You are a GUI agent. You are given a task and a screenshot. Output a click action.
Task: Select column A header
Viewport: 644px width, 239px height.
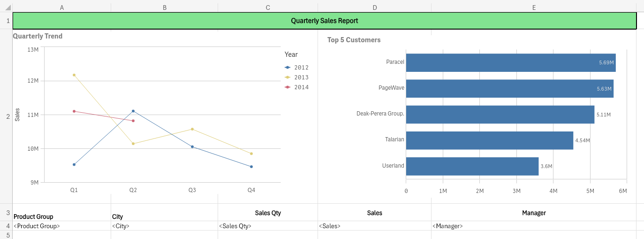pyautogui.click(x=62, y=8)
